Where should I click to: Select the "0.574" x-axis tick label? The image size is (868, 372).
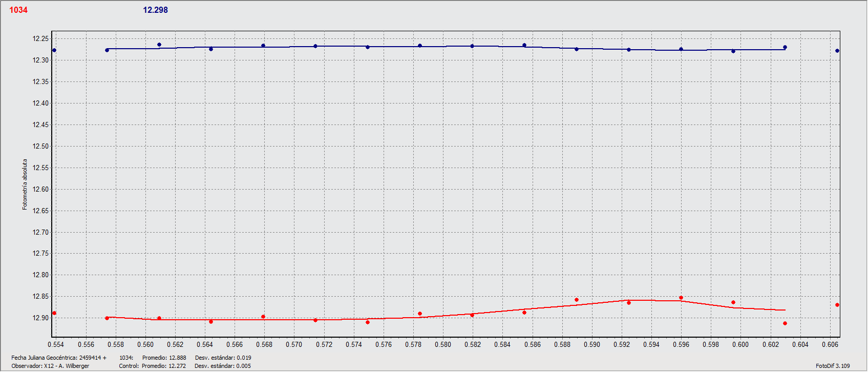354,345
